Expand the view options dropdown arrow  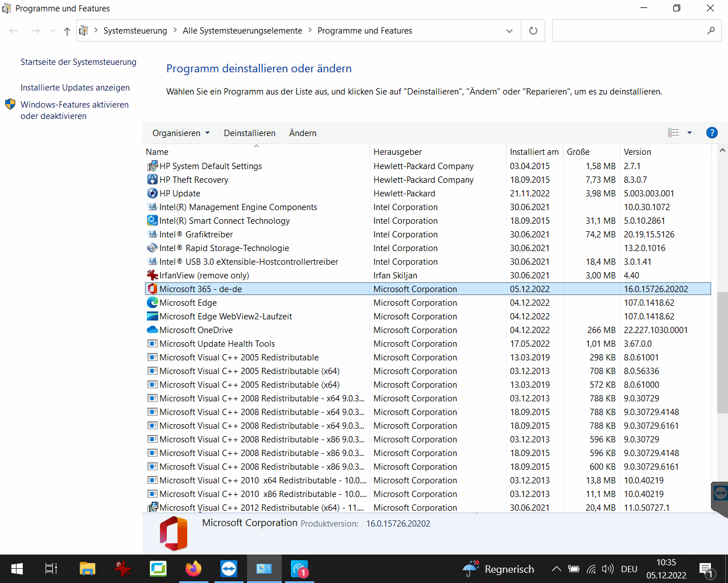click(689, 133)
